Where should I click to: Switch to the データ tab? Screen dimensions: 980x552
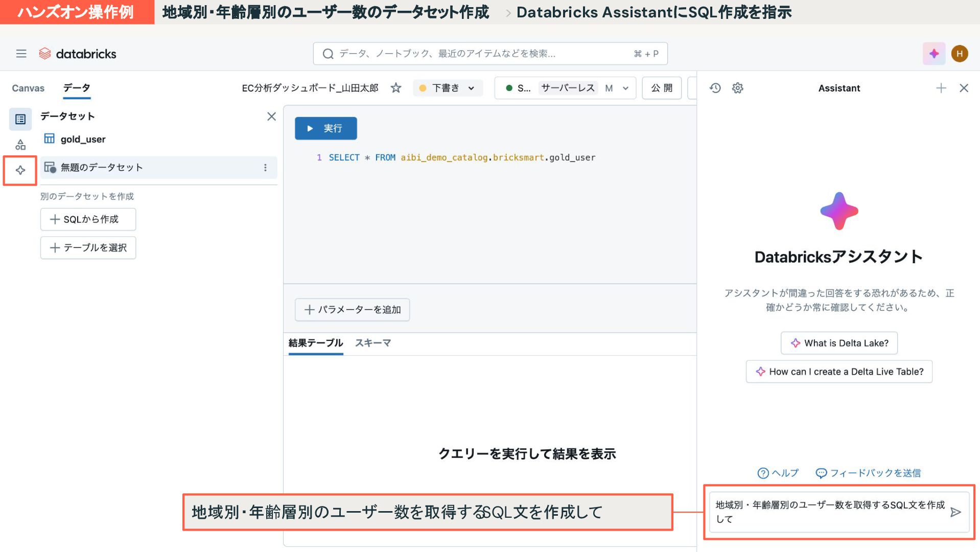pyautogui.click(x=77, y=88)
